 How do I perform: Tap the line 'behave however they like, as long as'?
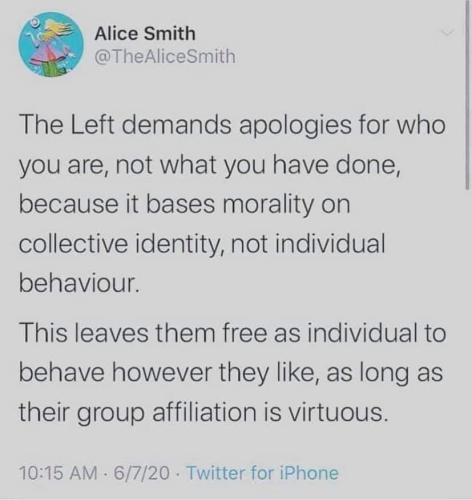click(x=231, y=373)
